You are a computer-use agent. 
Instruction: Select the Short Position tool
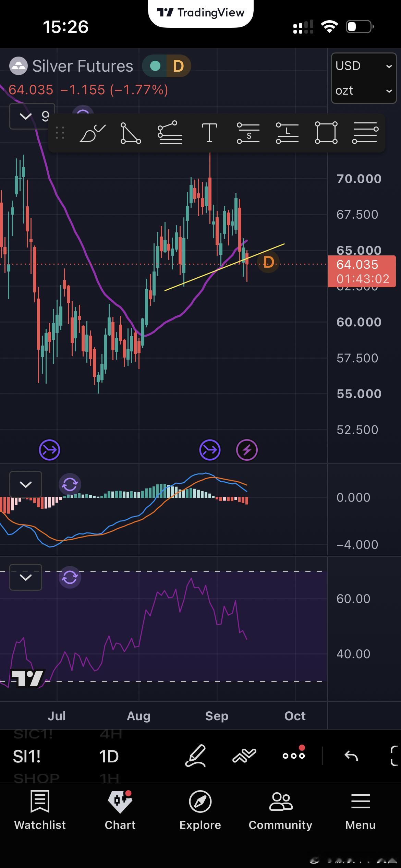pos(248,133)
